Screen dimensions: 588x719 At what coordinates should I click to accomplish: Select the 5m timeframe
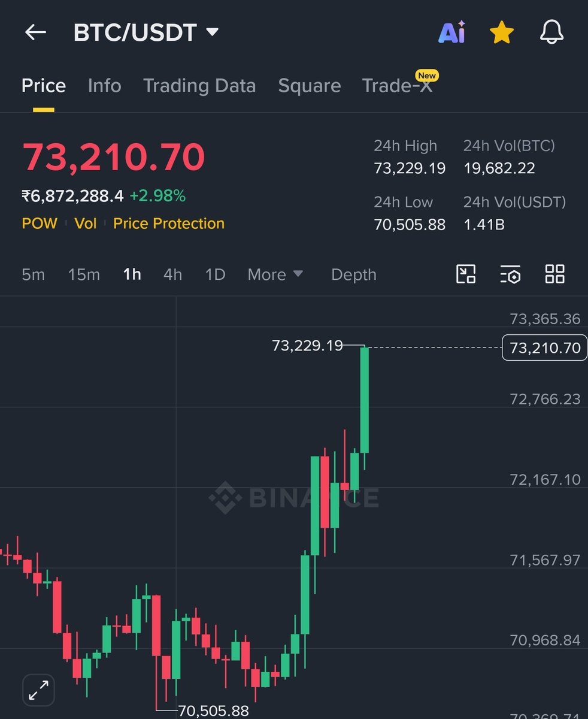tap(33, 274)
